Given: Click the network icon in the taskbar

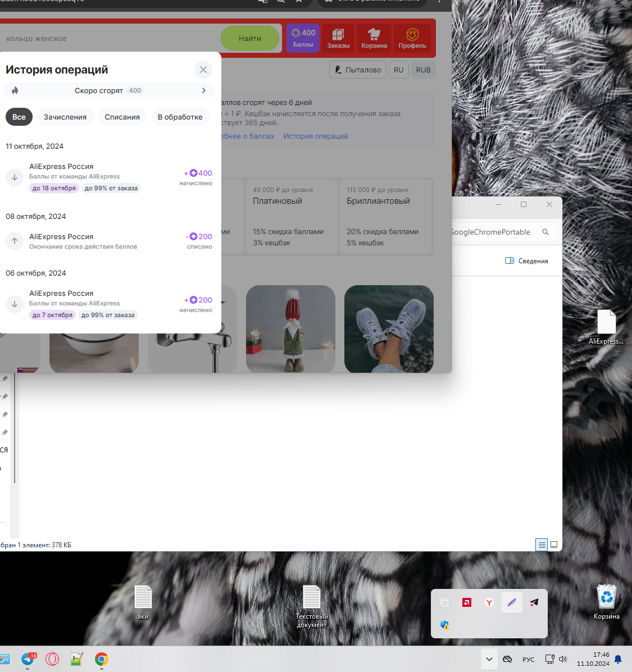Looking at the screenshot, I should tap(549, 659).
